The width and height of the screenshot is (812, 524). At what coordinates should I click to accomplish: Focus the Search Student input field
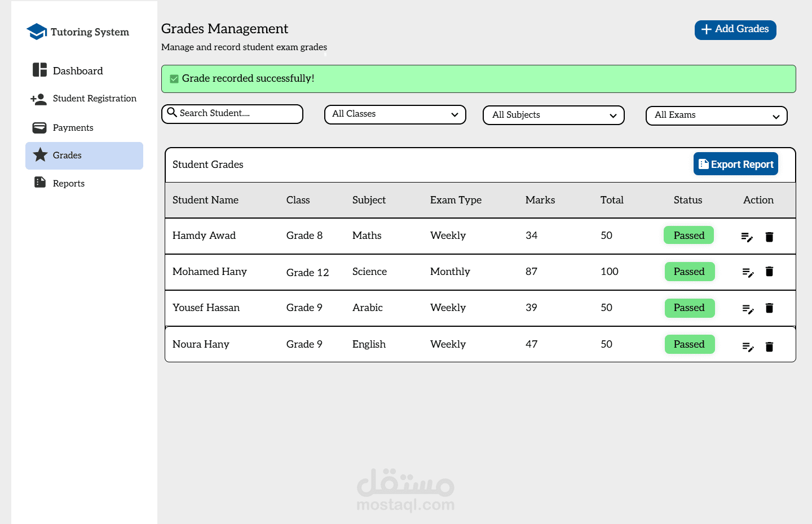coord(232,114)
